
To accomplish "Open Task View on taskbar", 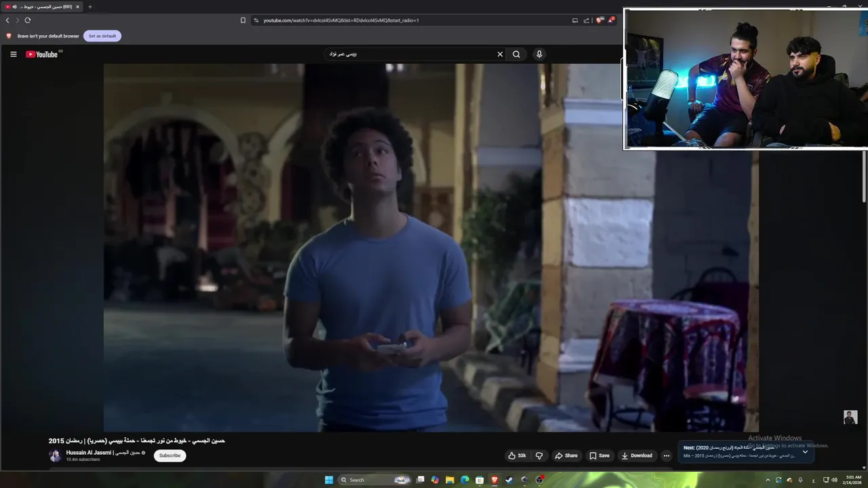I will coord(420,480).
